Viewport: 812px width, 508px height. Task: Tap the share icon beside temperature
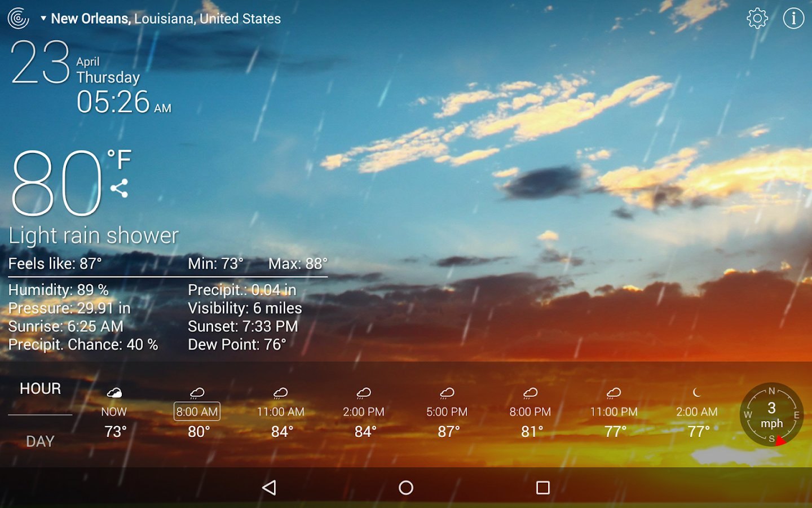pyautogui.click(x=119, y=188)
